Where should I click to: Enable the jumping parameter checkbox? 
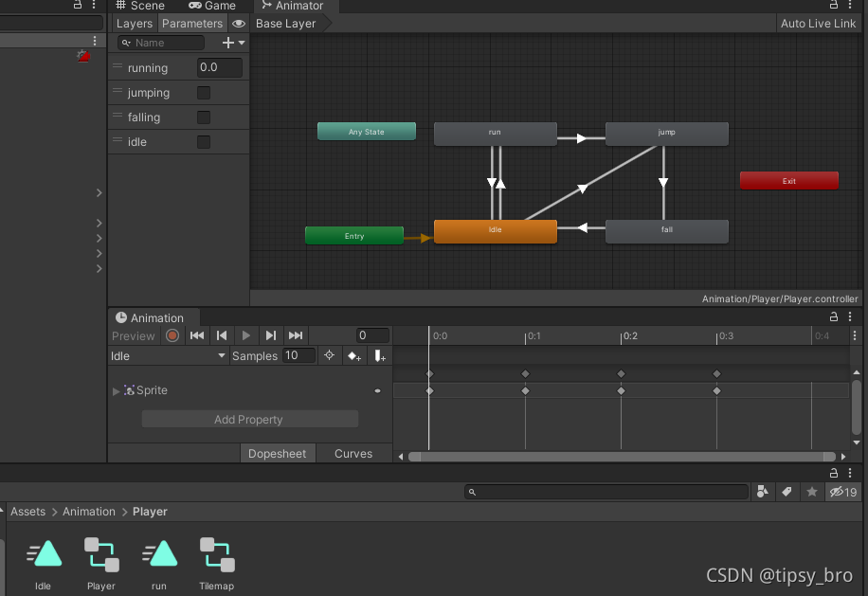click(204, 93)
